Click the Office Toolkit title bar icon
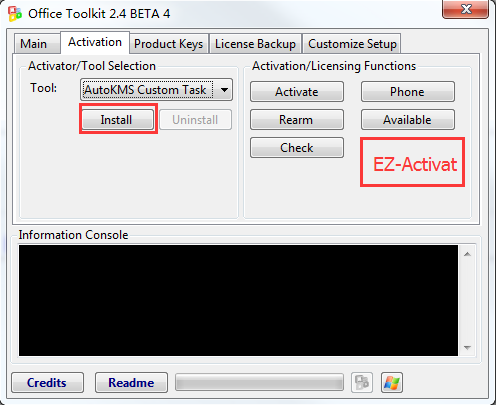Screen dimensions: 496x405 [x=15, y=14]
